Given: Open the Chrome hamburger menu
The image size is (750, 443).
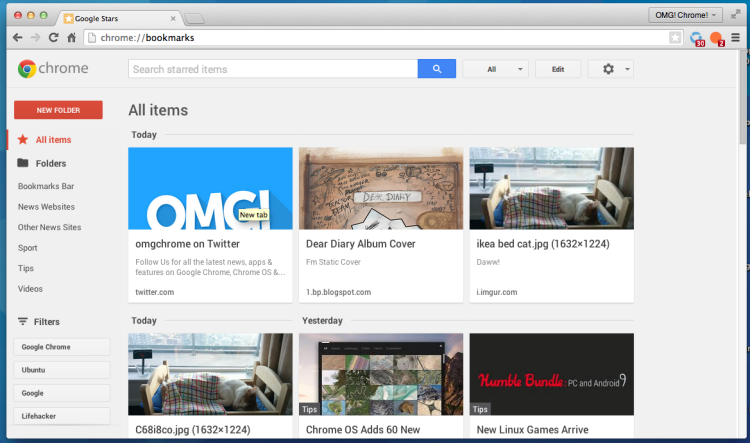Looking at the screenshot, I should pyautogui.click(x=736, y=37).
